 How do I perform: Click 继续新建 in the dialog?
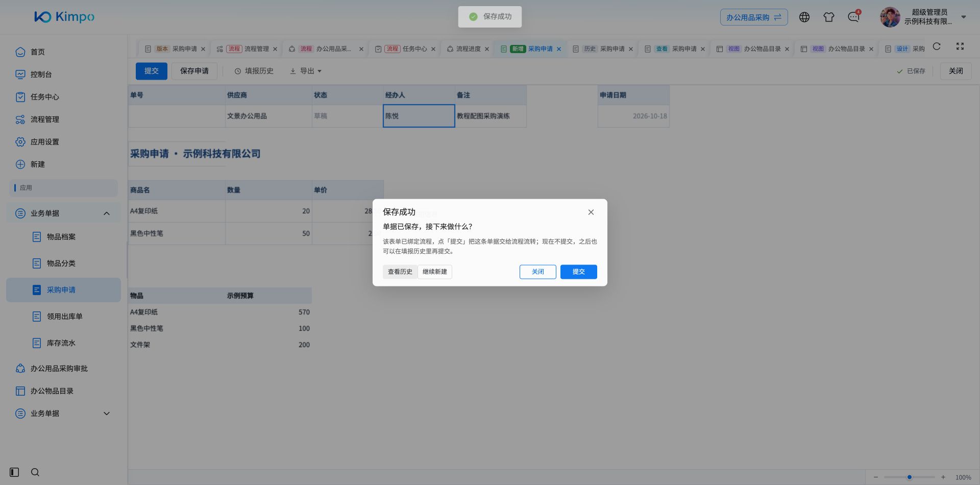click(x=435, y=272)
